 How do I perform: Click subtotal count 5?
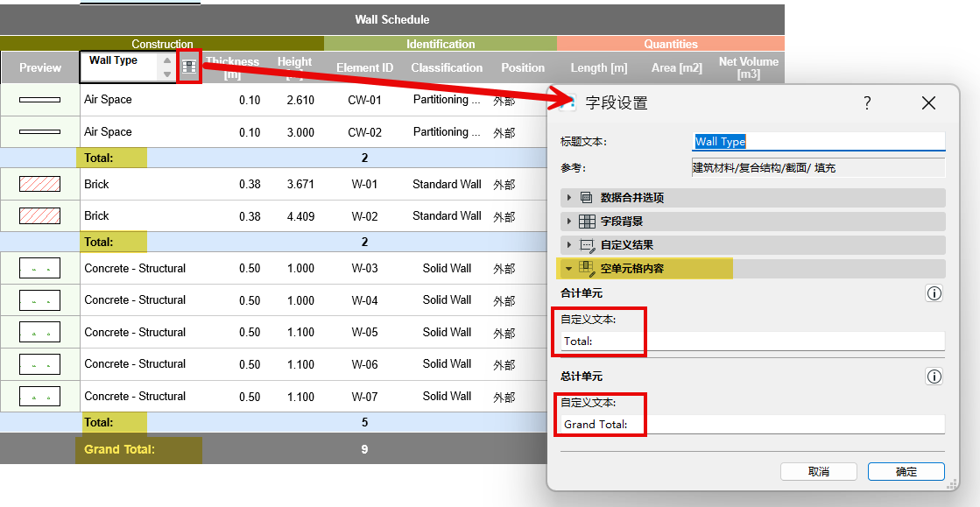point(364,423)
